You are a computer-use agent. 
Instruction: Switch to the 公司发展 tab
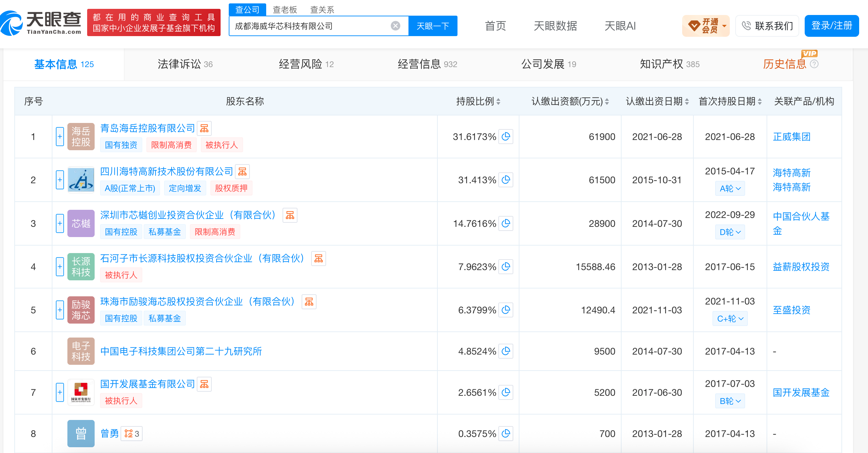tap(549, 64)
